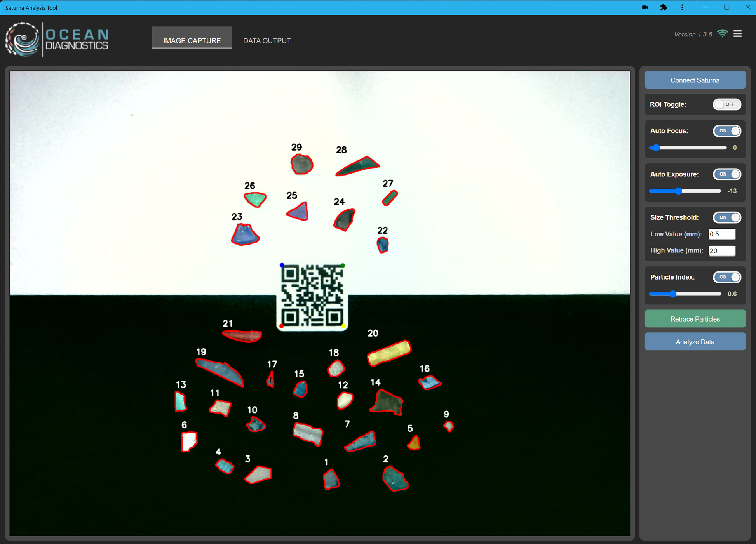Viewport: 756px width, 544px height.
Task: Click the Ocean Diagnostics logo
Action: (x=57, y=39)
